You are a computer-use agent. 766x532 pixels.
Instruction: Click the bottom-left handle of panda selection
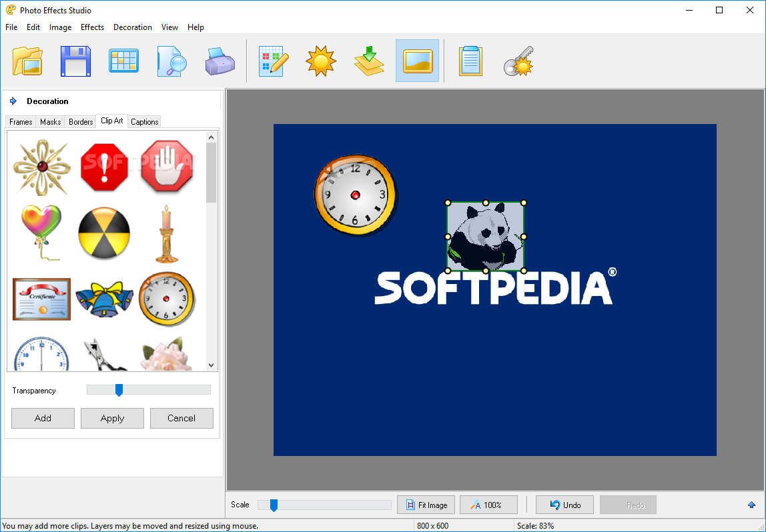tap(448, 271)
